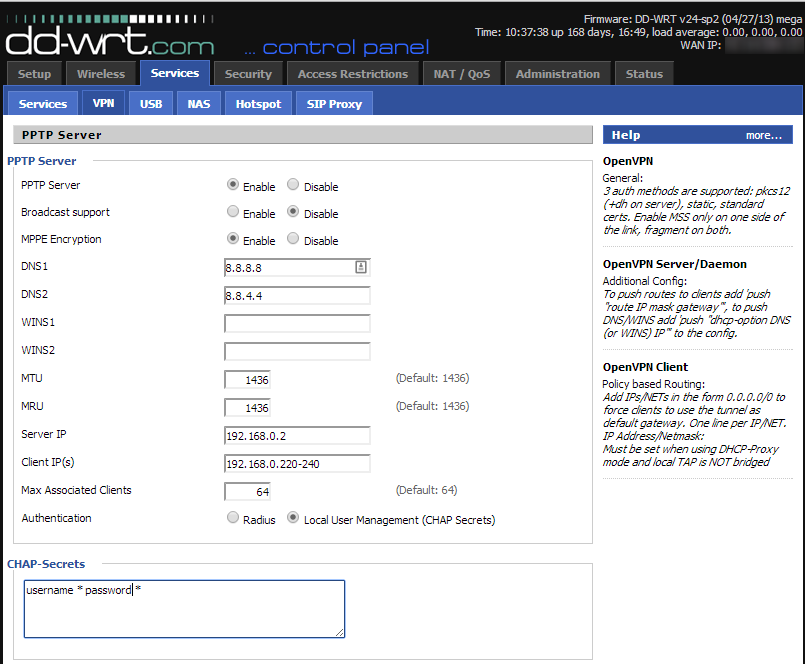Open the Administration tab
This screenshot has height=664, width=805.
[x=558, y=73]
